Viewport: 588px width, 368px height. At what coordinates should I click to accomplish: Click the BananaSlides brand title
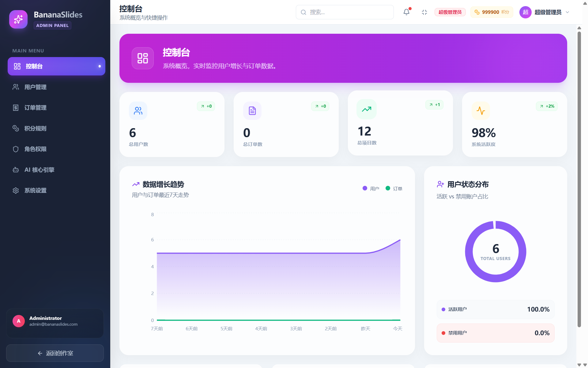[58, 15]
